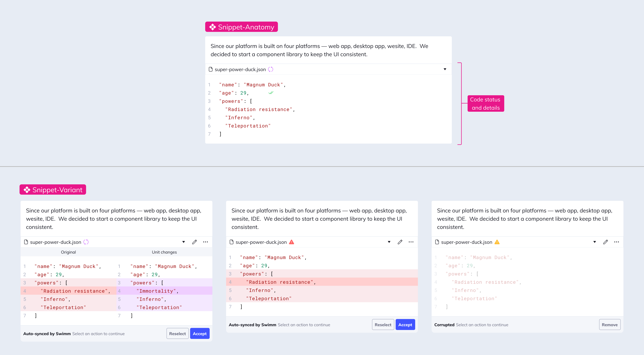Click the yellow warning triangle next to the filename
Viewport: 644px width, 355px height.
pos(497,242)
